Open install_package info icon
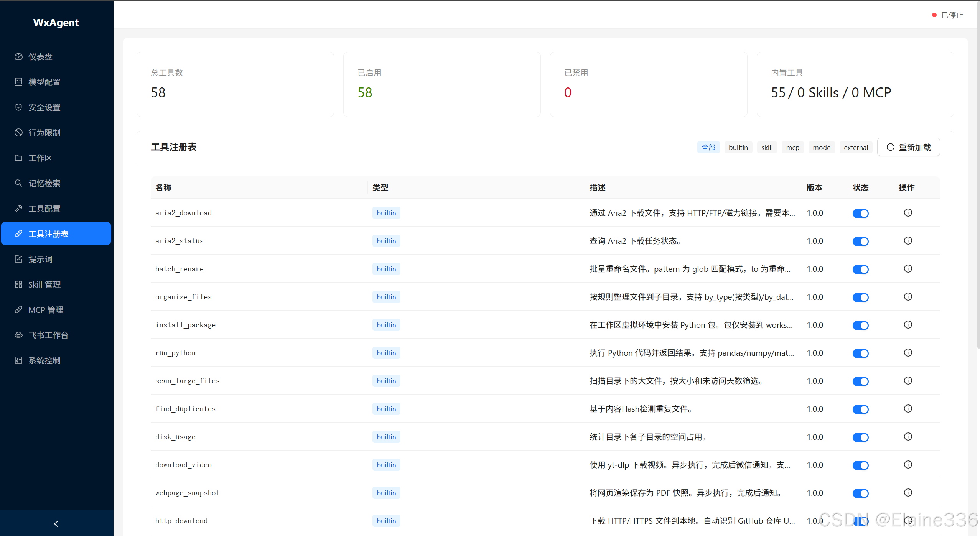Screen dimensions: 980x536 pyautogui.click(x=908, y=325)
